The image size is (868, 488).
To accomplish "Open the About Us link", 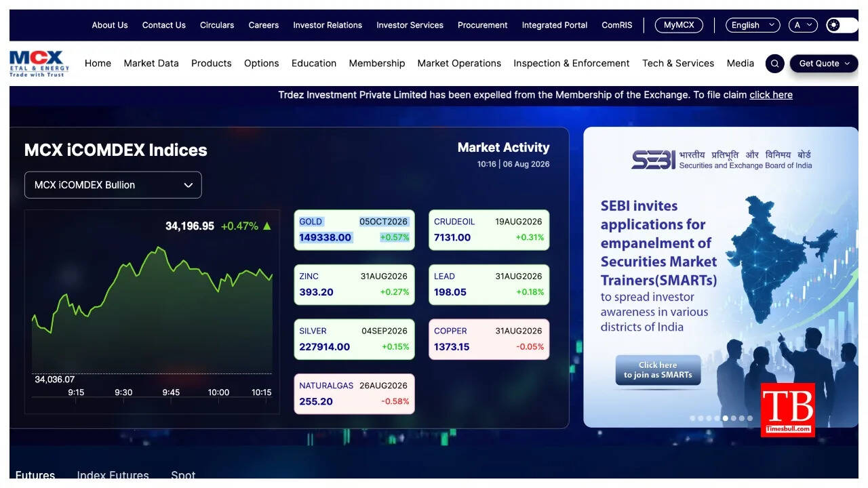I will coord(110,25).
